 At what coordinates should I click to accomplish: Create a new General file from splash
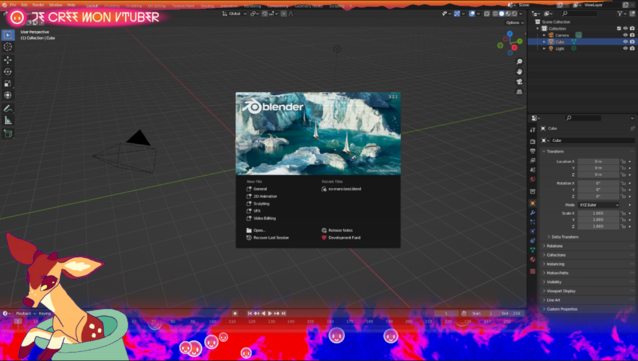(x=260, y=189)
